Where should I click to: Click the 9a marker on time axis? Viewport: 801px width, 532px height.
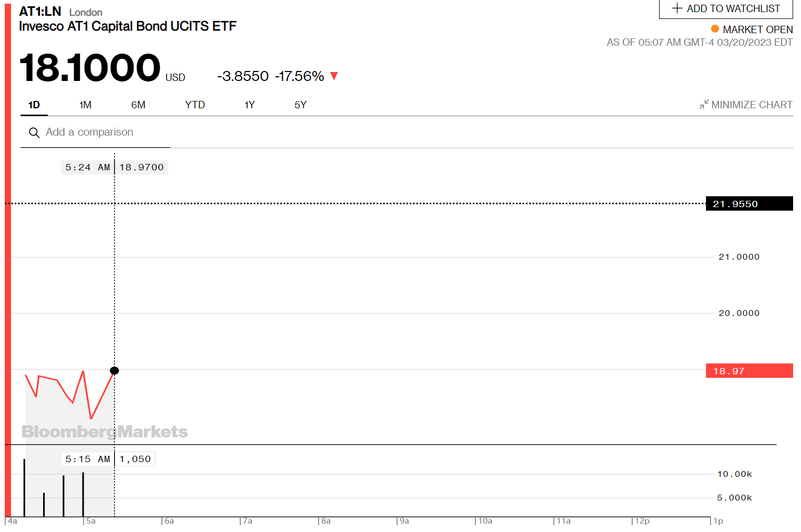click(x=404, y=521)
